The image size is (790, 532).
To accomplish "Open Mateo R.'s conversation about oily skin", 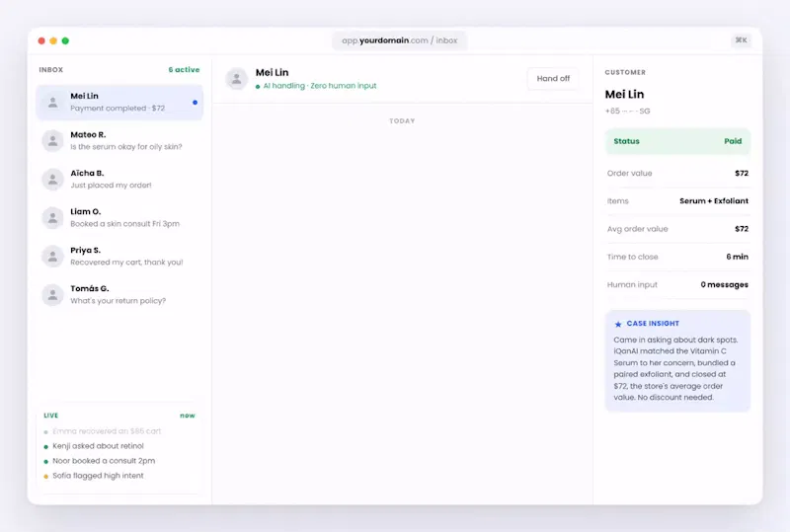I will 119,140.
